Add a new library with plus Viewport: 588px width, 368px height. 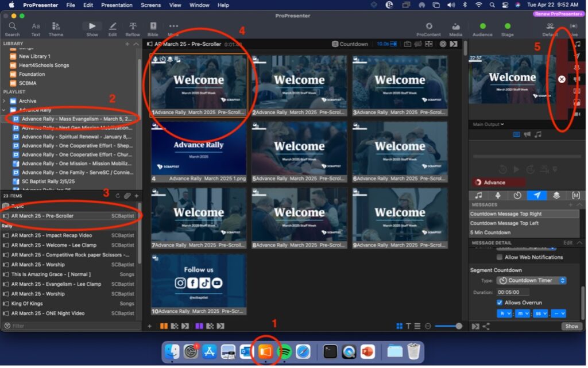(127, 44)
